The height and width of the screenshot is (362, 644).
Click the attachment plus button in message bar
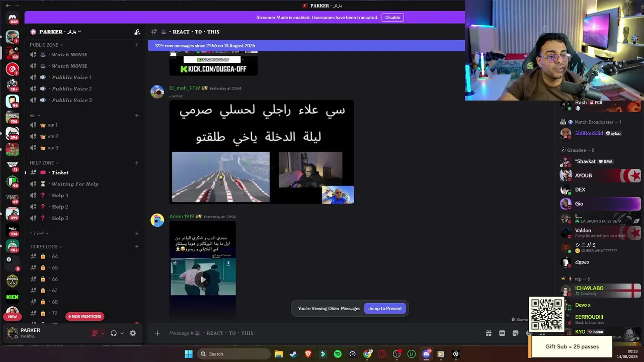pos(157,333)
